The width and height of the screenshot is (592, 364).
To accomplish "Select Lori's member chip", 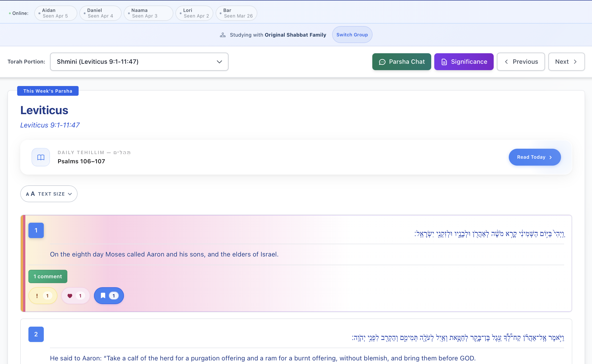I will click(x=194, y=13).
